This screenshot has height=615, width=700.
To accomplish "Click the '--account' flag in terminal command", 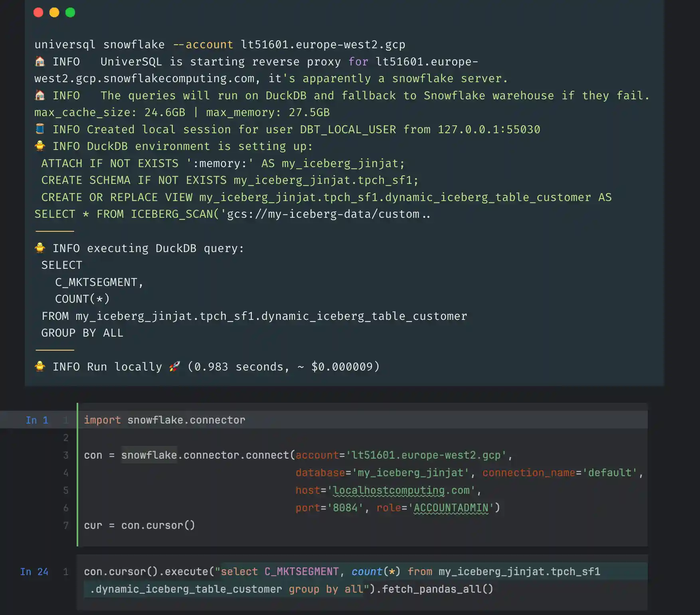I will coord(203,44).
